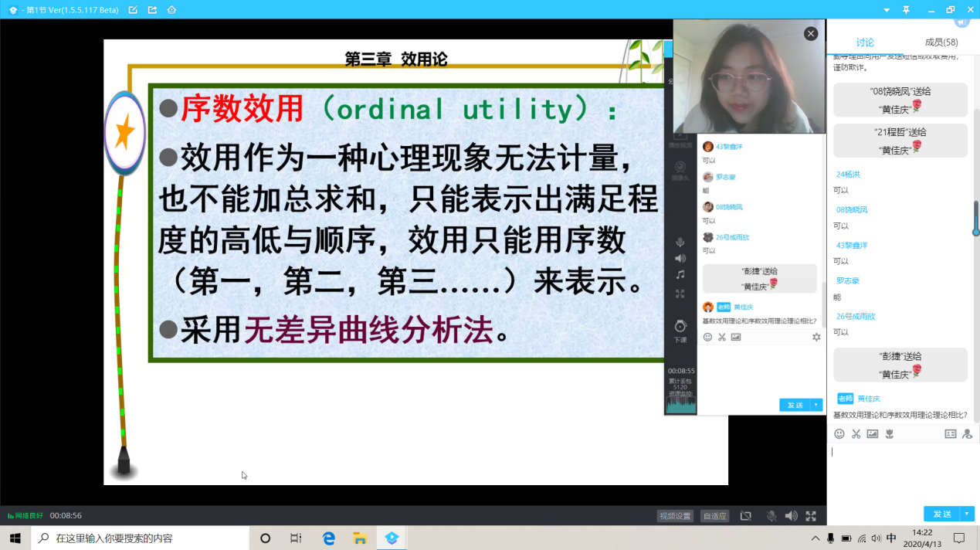
Task: Open the image upload icon in discussion panel
Action: coord(873,434)
